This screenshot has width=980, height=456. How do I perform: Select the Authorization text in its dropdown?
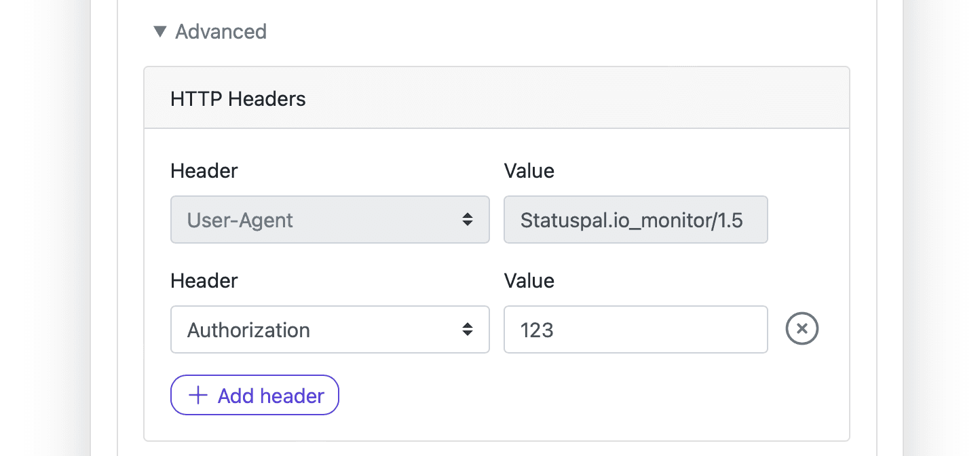tap(248, 329)
